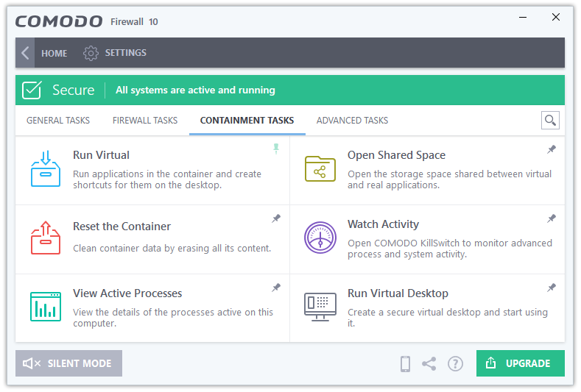Screen dimensions: 581x392
Task: Click the Open Shared Space folder icon
Action: click(x=320, y=168)
